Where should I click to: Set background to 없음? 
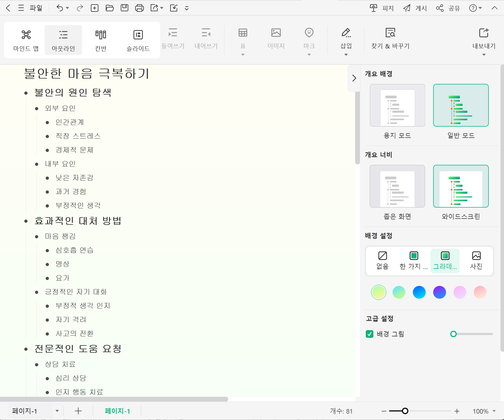[382, 261]
